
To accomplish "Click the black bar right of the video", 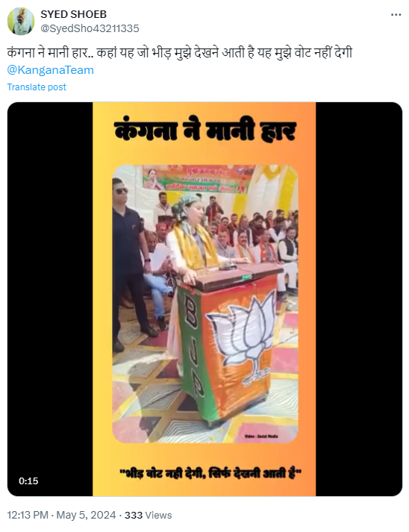I will click(359, 299).
